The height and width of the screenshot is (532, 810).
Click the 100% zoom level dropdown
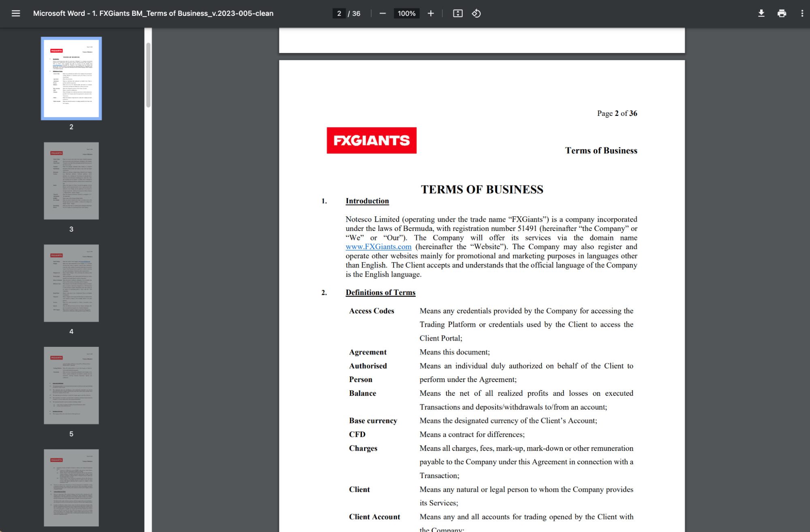406,13
